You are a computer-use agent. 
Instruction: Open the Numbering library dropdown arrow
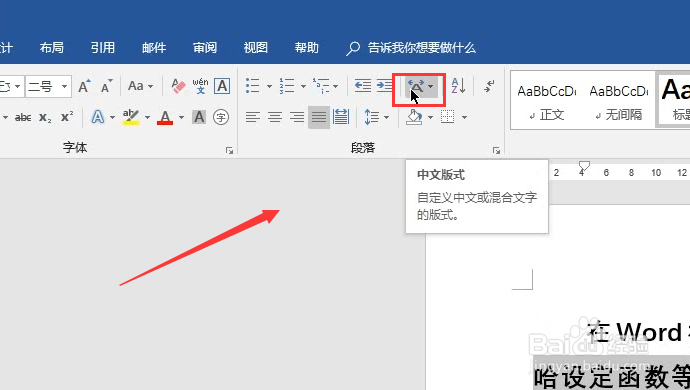[x=303, y=86]
